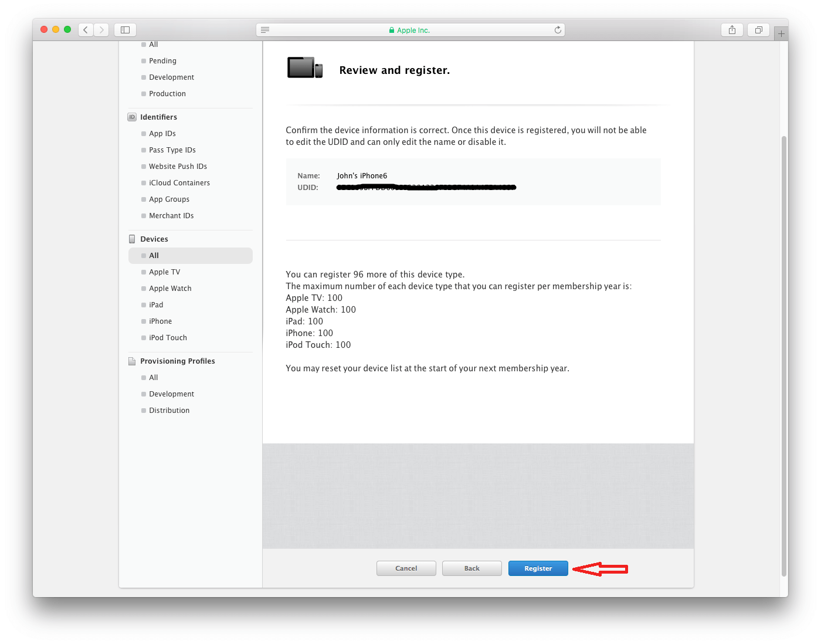Screen dimensions: 821x644
Task: Click the Apple Inc. address bar
Action: click(x=410, y=30)
